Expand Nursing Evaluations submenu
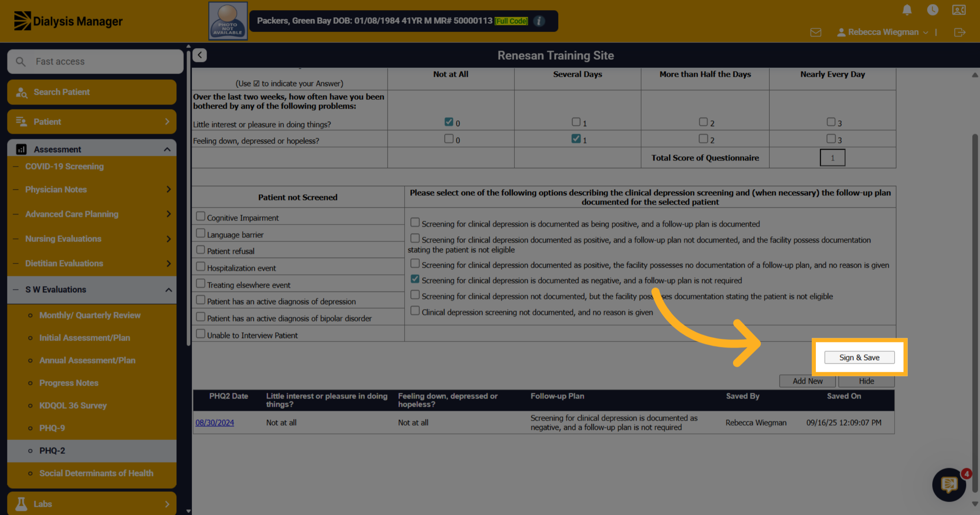This screenshot has height=515, width=980. click(x=169, y=239)
